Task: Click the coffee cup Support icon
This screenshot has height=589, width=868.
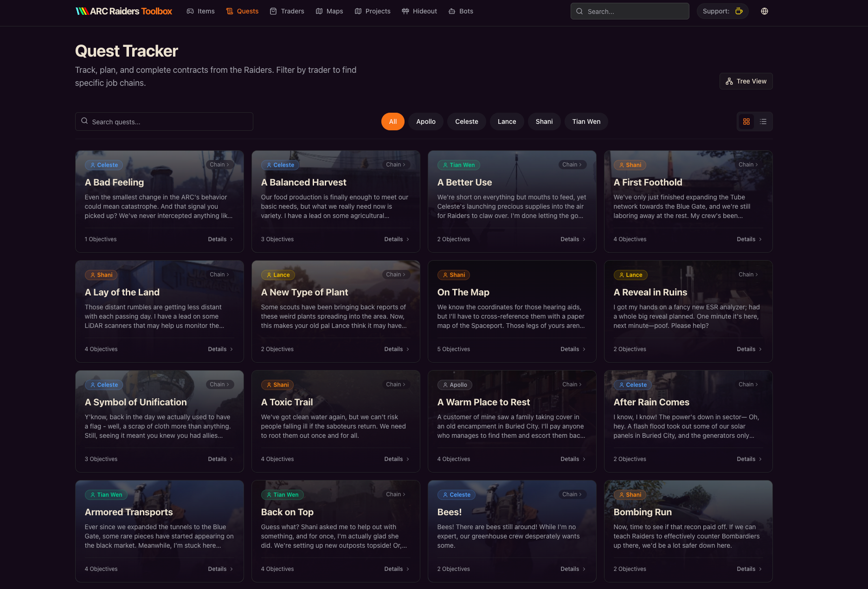Action: (x=739, y=11)
